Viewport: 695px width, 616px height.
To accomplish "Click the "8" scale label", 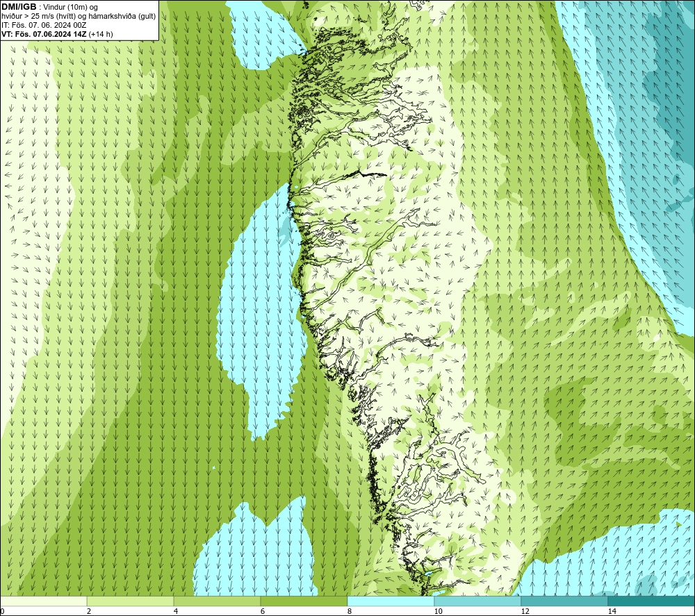I will tap(350, 611).
